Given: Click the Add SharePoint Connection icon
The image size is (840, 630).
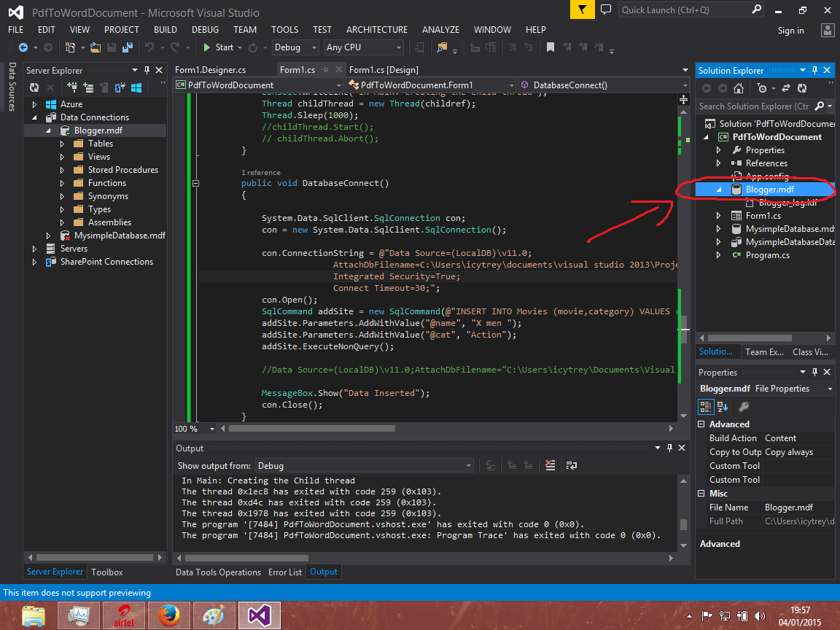Looking at the screenshot, I should [x=120, y=87].
